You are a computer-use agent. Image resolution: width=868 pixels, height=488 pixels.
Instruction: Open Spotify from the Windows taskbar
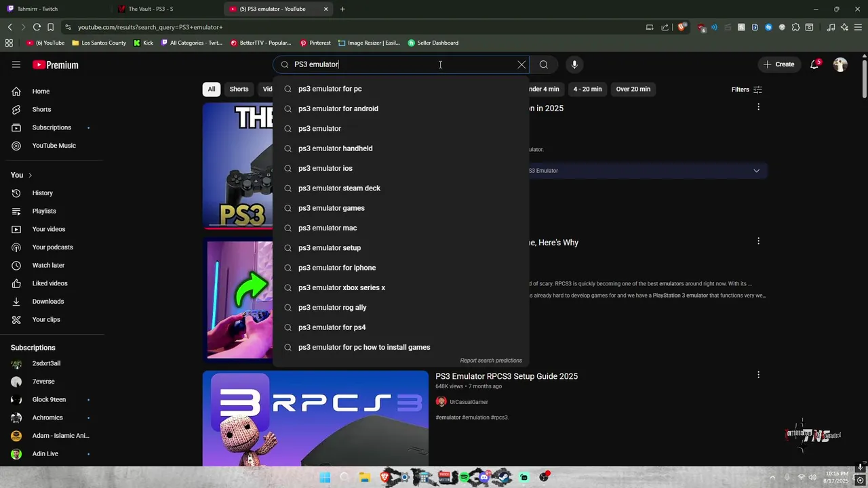[x=464, y=477]
